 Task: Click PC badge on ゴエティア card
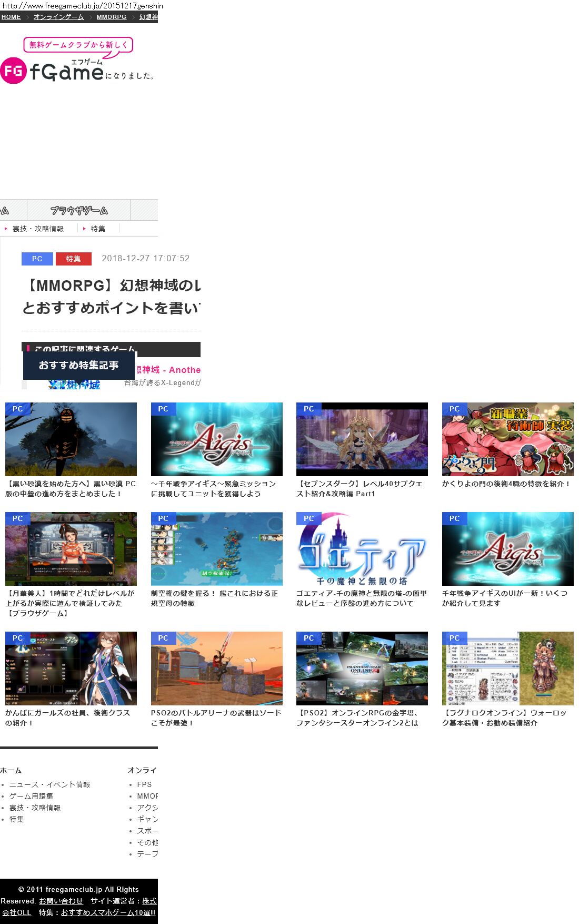[x=308, y=518]
